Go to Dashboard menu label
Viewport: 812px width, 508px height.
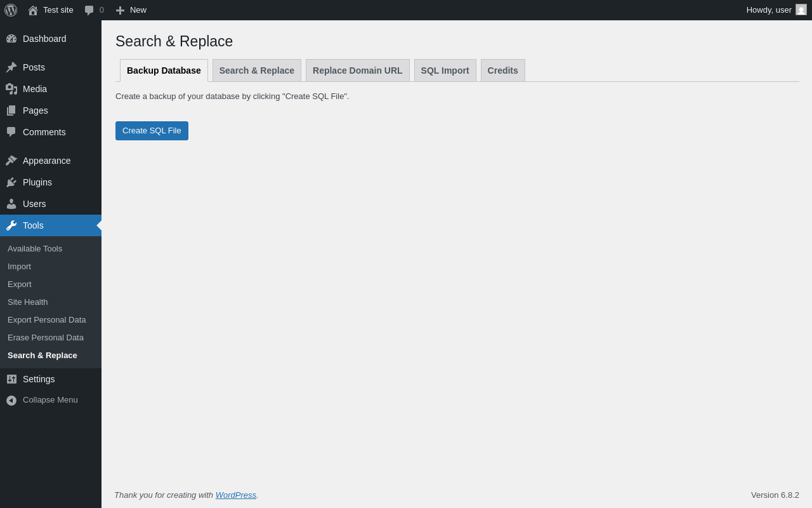click(44, 39)
